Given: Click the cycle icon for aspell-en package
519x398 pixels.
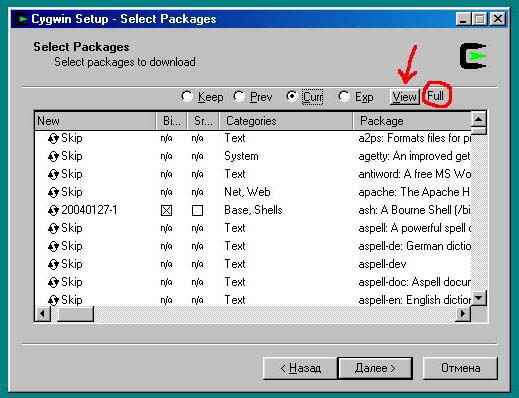Looking at the screenshot, I should pos(53,300).
